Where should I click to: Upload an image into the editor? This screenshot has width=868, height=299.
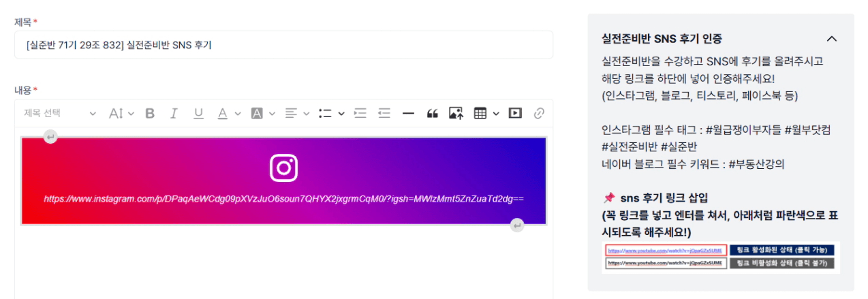coord(456,114)
